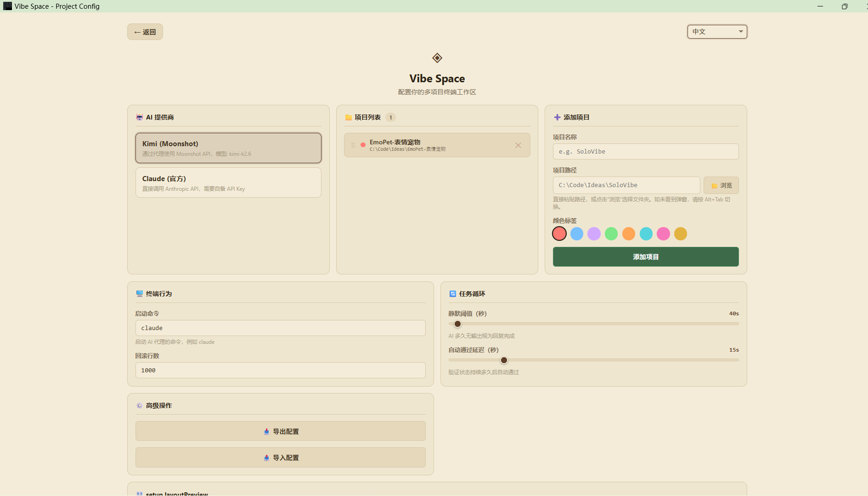Image resolution: width=868 pixels, height=496 pixels.
Task: Select Claude (官方) provider
Action: point(228,182)
